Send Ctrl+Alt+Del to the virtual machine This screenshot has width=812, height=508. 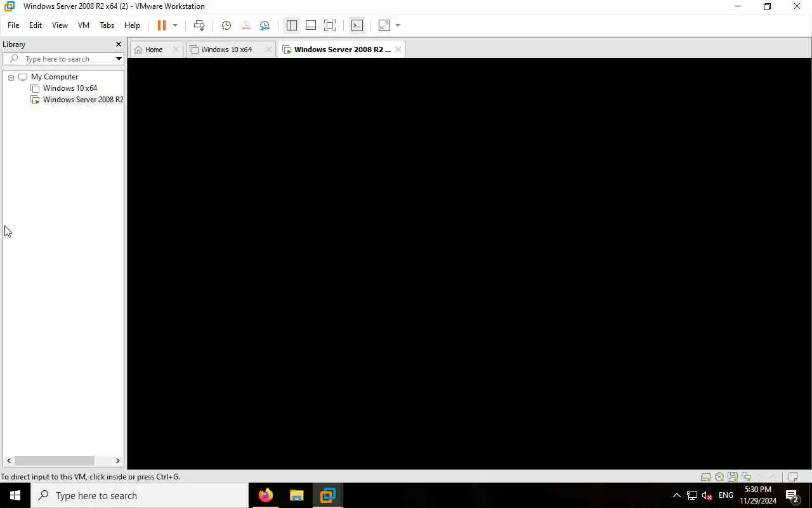[199, 25]
